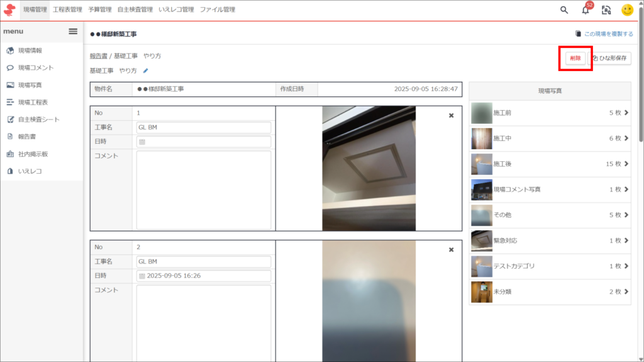The width and height of the screenshot is (644, 362).
Task: Click the hamburger icon beside menu
Action: pyautogui.click(x=73, y=31)
